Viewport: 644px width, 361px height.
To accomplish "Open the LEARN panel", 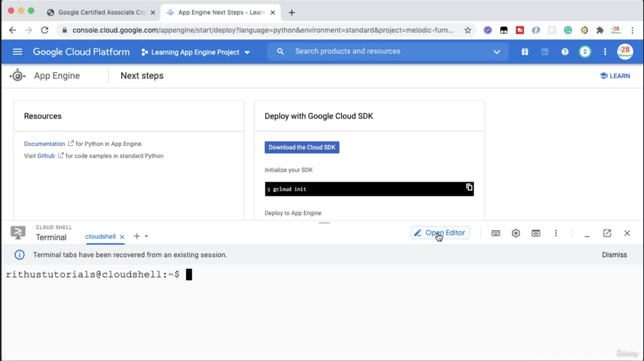I will point(615,76).
